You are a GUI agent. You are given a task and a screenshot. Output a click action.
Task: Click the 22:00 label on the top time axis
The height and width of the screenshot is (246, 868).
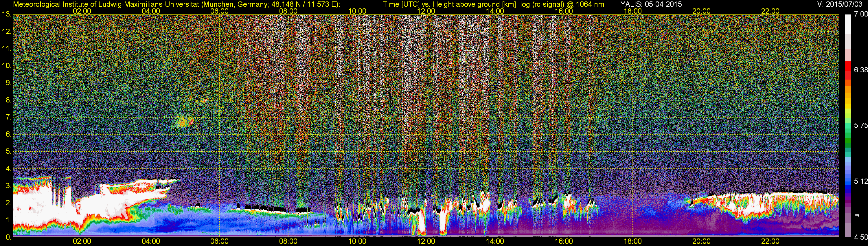pyautogui.click(x=770, y=11)
